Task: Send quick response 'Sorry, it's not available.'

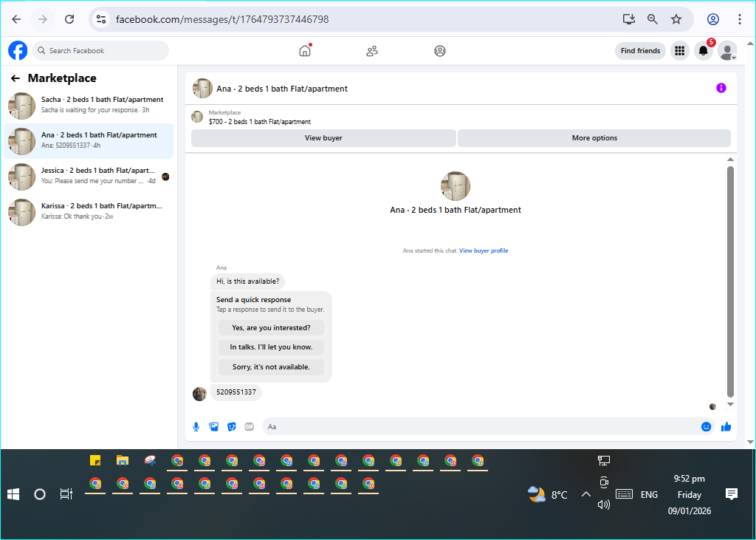Action: (271, 366)
